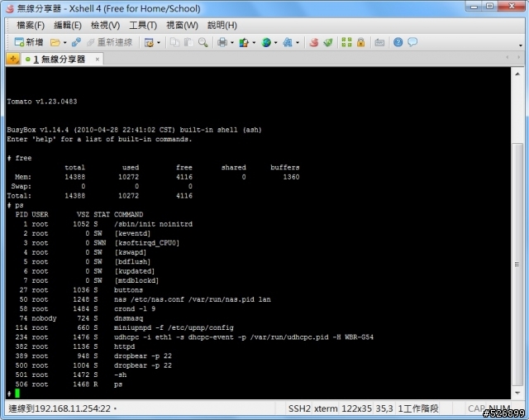This screenshot has height=420, width=529.
Task: Launch Xshell red swirl icon in toolbar
Action: click(314, 42)
